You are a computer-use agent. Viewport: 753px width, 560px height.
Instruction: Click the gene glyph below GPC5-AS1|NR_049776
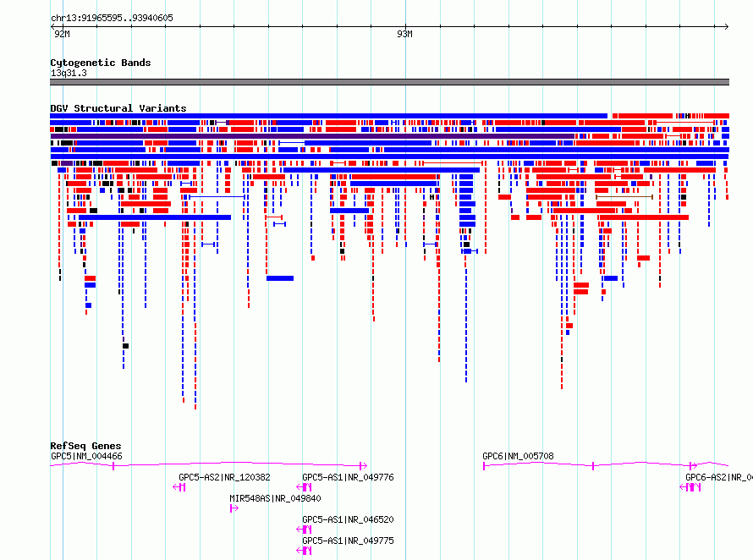pyautogui.click(x=304, y=487)
